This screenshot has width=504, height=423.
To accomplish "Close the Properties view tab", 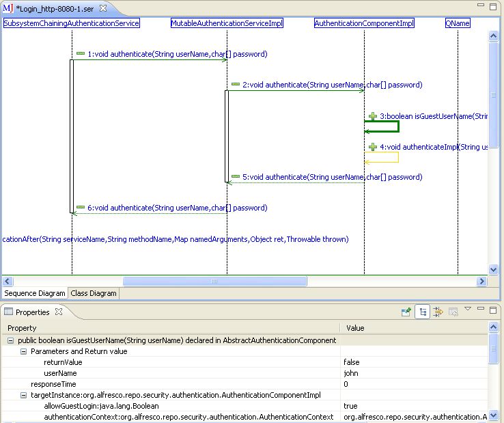I will [59, 312].
